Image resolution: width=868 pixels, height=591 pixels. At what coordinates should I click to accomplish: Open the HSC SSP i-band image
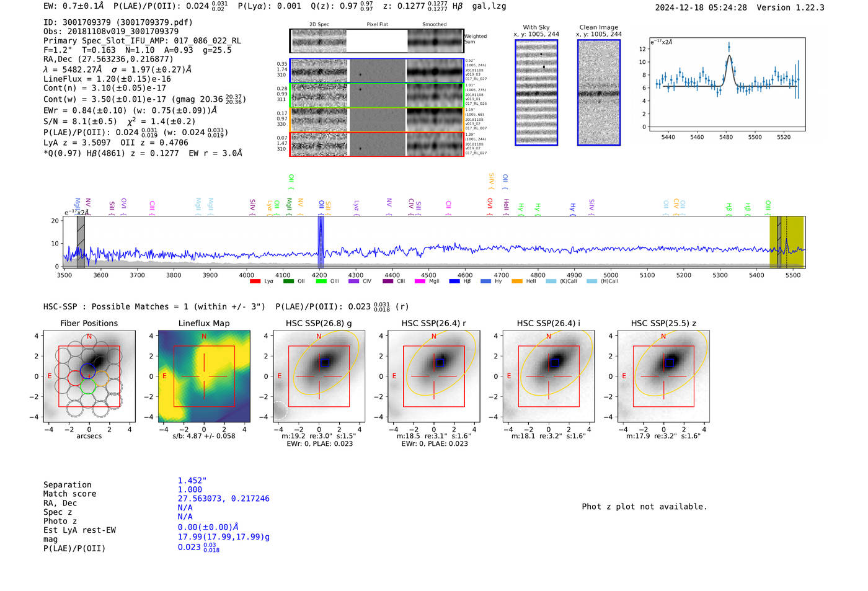point(549,376)
